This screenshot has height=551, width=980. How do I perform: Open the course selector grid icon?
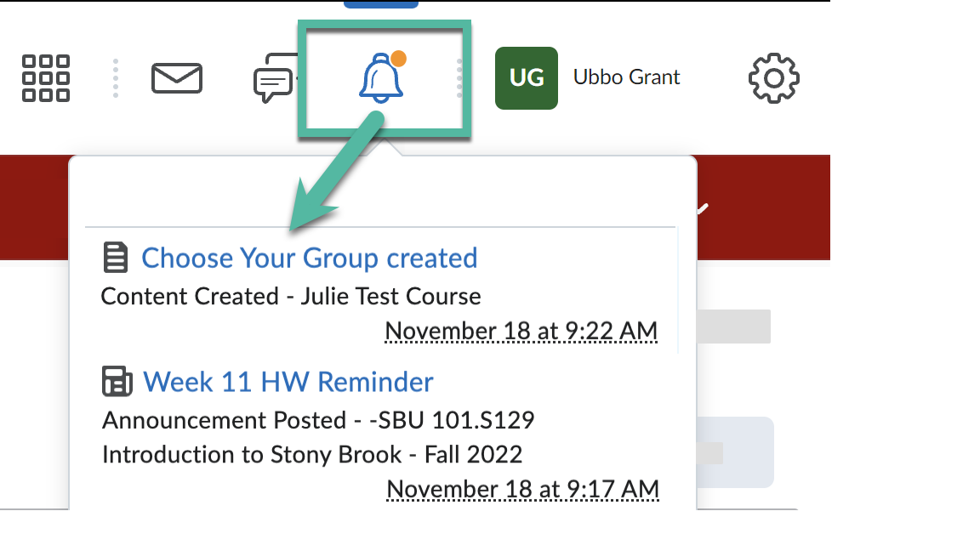click(46, 78)
